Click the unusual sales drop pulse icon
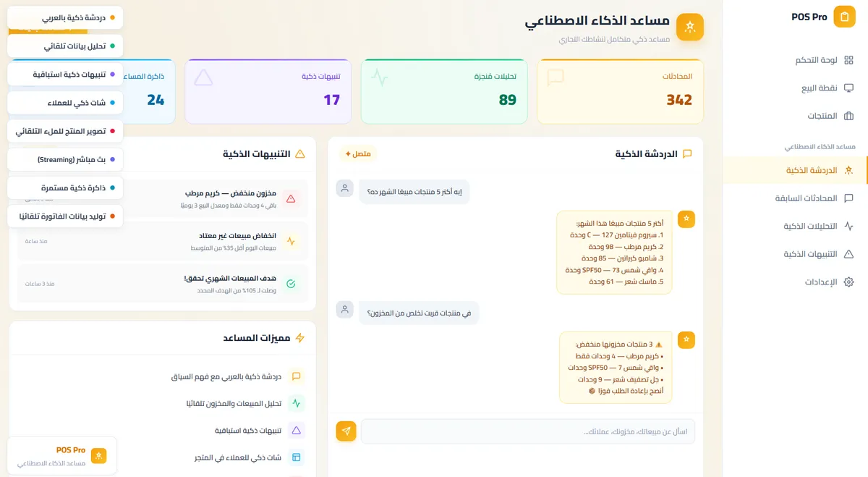Screen dimensions: 868x477 coord(291,241)
